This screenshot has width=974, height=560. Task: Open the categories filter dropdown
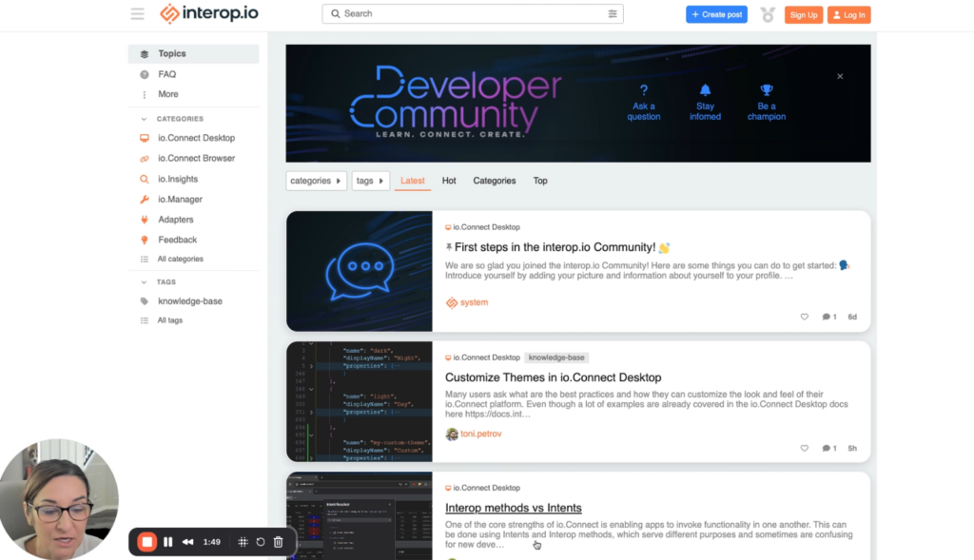click(x=316, y=180)
